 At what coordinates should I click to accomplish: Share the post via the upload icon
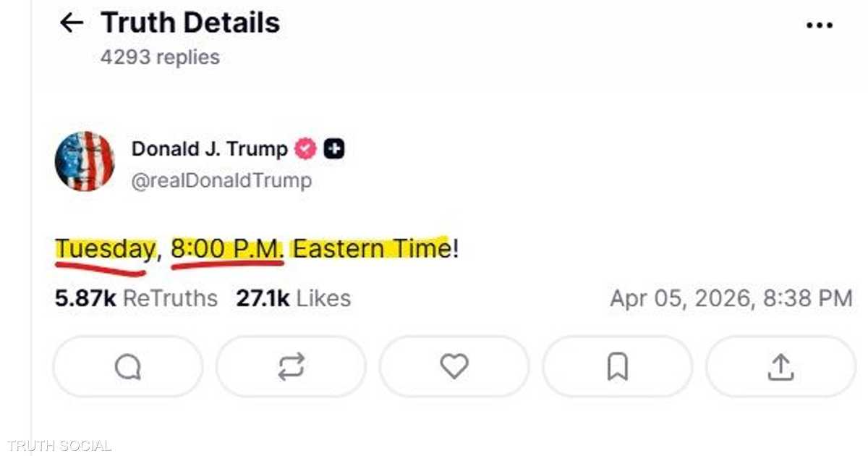[780, 368]
